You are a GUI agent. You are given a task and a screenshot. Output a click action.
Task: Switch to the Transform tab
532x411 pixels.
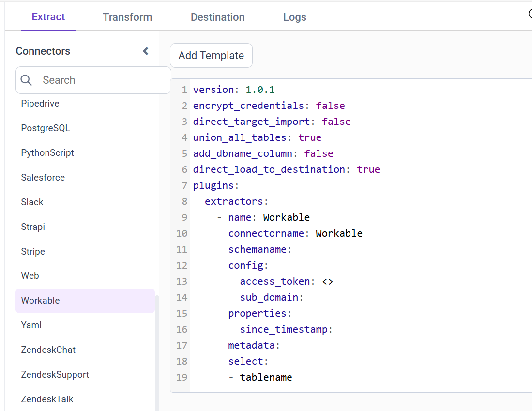click(127, 17)
